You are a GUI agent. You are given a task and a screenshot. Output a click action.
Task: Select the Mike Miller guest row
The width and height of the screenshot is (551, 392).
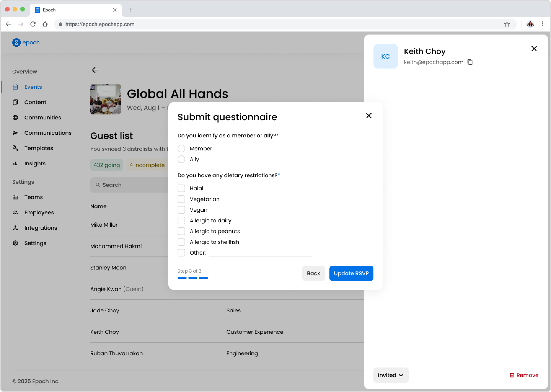(x=129, y=225)
